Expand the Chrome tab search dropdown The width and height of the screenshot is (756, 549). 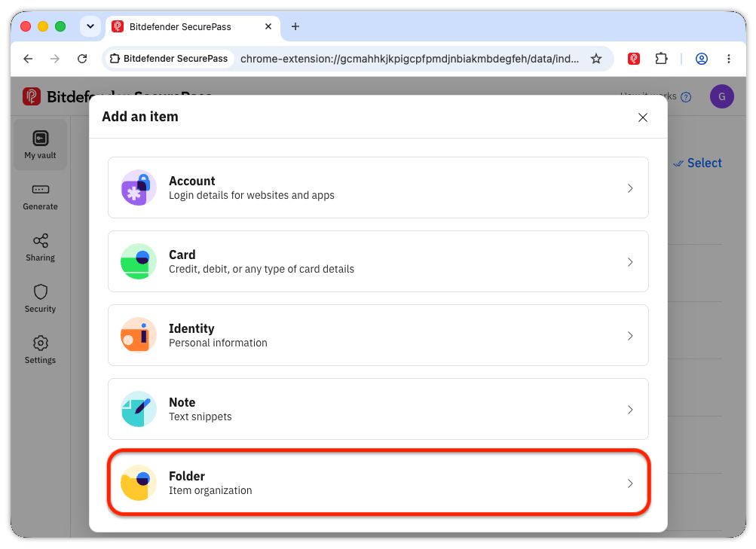(x=90, y=26)
